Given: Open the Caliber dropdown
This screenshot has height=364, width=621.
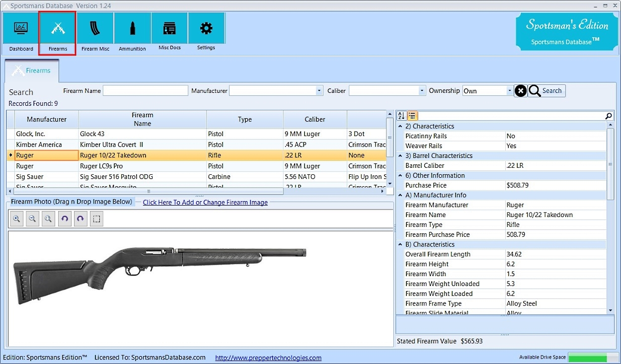Looking at the screenshot, I should point(422,91).
